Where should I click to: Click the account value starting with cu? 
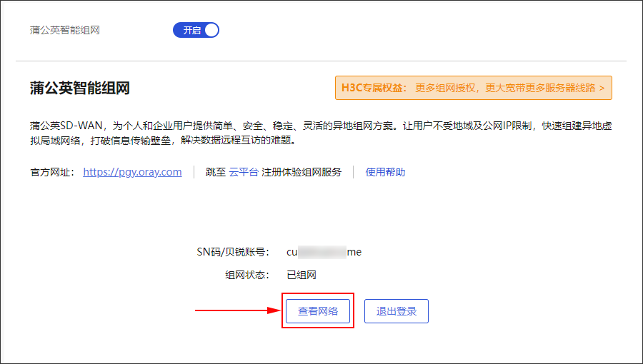click(324, 252)
